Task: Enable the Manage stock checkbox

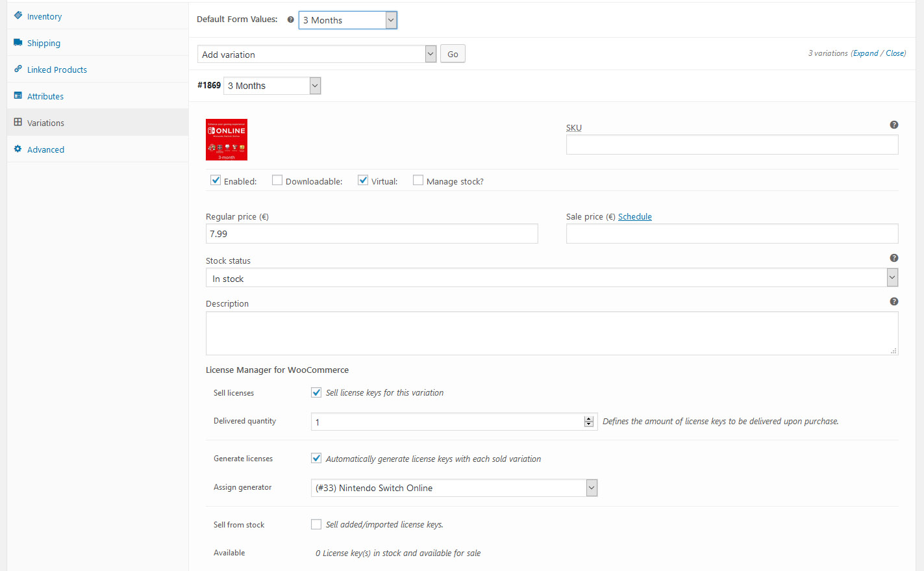Action: (x=418, y=181)
